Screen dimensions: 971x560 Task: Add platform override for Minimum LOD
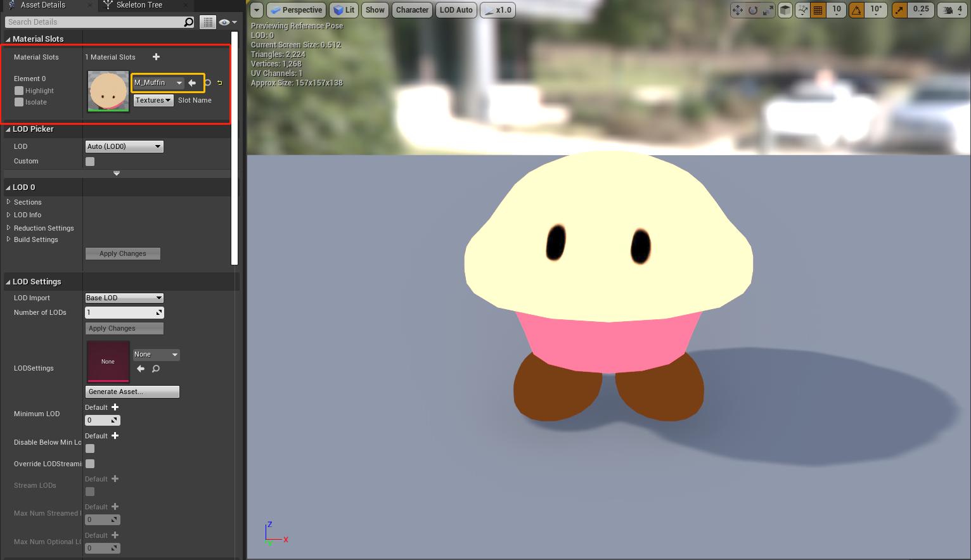tap(115, 407)
